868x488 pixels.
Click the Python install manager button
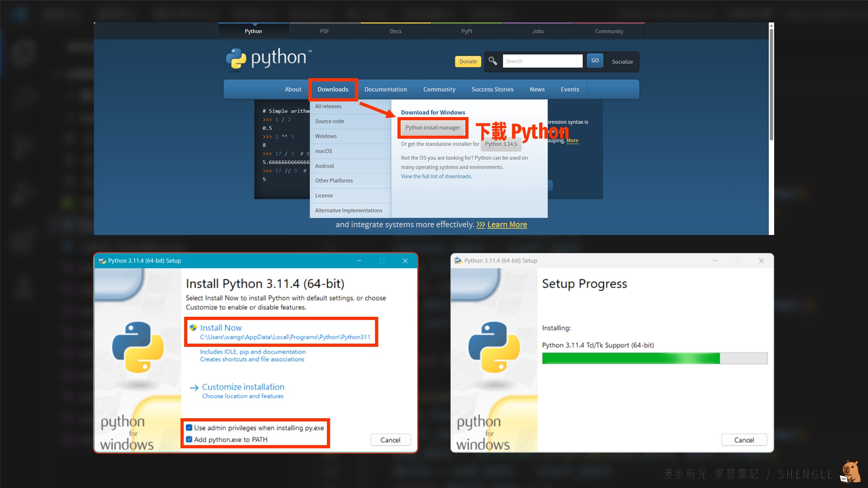click(433, 128)
